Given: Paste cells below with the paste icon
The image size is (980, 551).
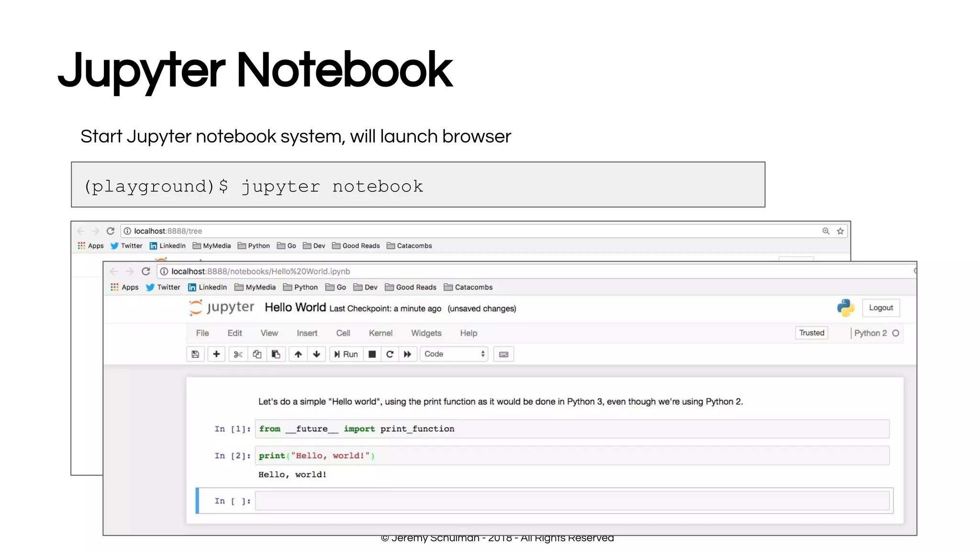Looking at the screenshot, I should (276, 354).
